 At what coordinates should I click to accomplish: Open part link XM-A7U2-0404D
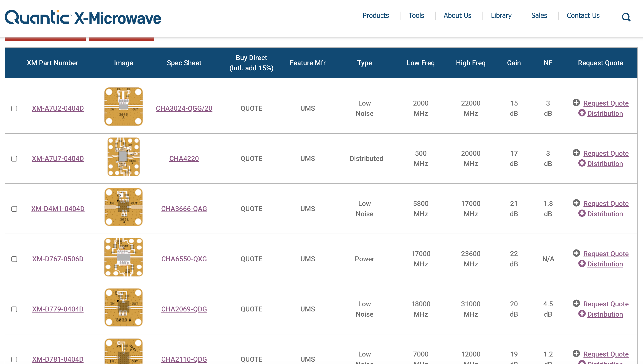coord(58,108)
